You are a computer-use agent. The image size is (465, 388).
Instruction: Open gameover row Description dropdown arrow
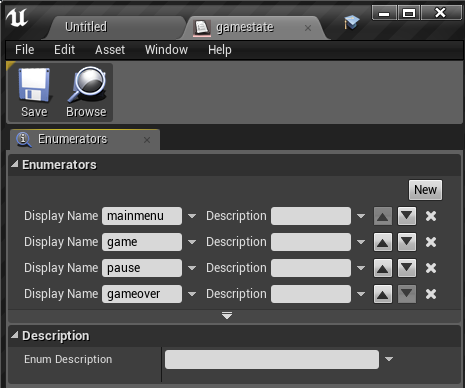(361, 294)
